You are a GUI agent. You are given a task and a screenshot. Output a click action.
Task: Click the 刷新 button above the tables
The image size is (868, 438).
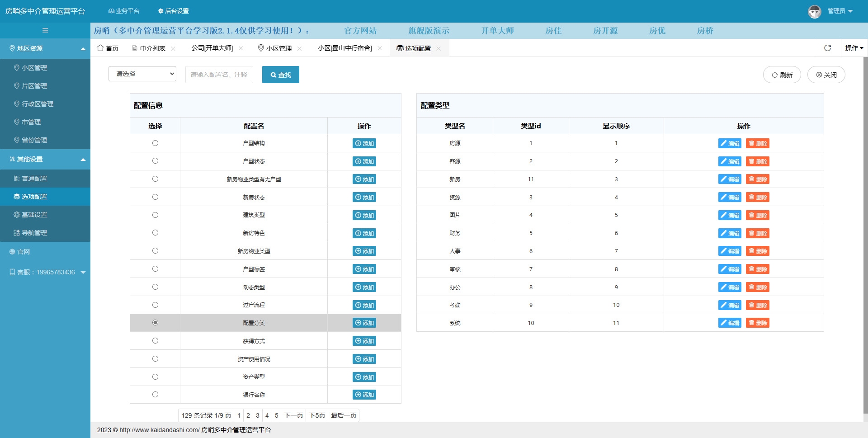(x=782, y=75)
